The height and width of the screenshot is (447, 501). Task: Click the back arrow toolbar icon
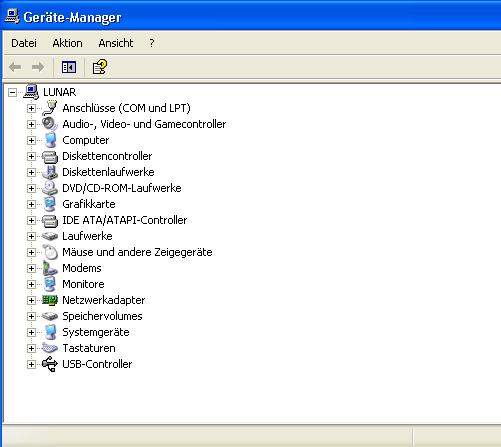tap(15, 67)
